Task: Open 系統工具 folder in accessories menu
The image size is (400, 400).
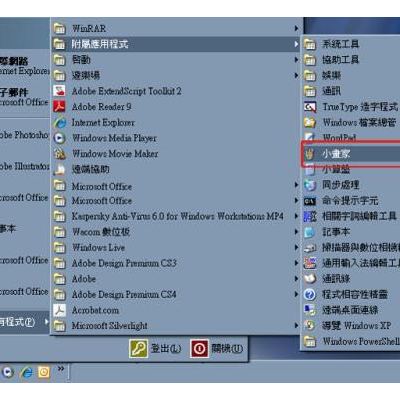Action: point(351,44)
